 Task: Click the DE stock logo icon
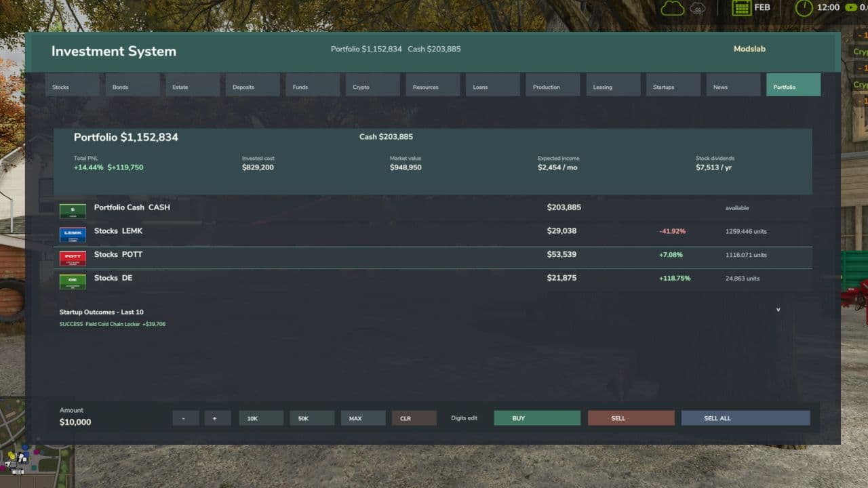tap(73, 281)
